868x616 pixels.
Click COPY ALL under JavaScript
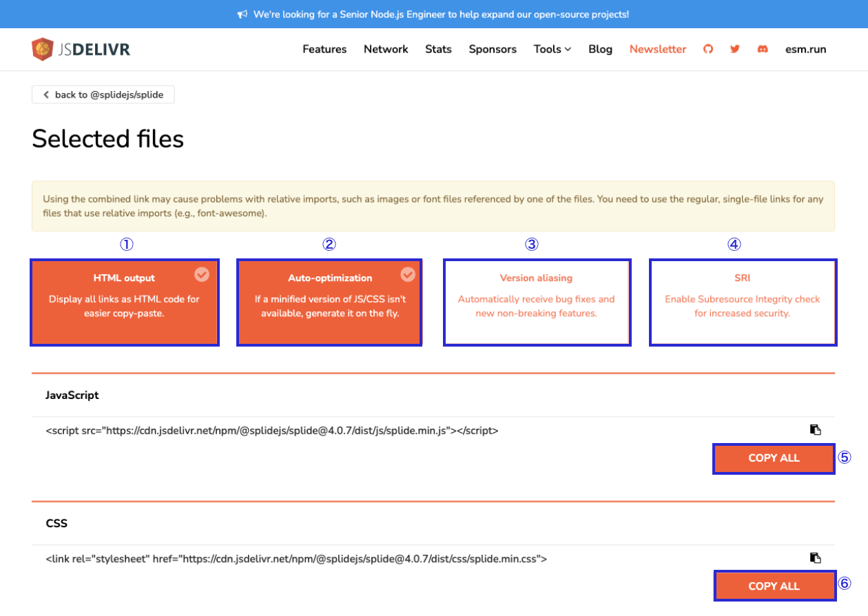[774, 458]
